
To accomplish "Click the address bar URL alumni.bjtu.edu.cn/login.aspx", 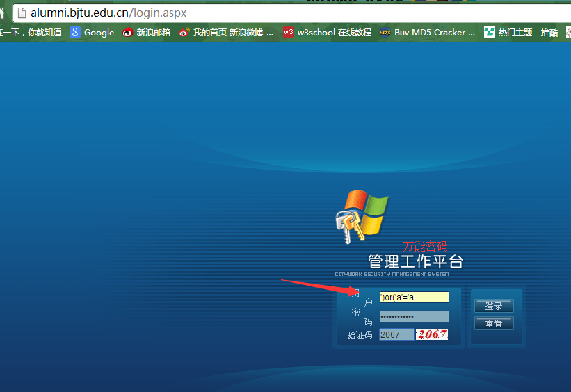I will (x=108, y=13).
